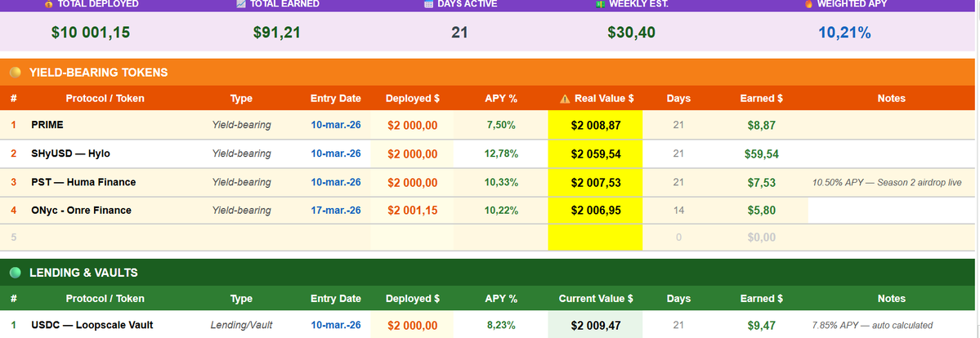980x338 pixels.
Task: Select the $30,40 weekly estimate value
Action: point(631,33)
